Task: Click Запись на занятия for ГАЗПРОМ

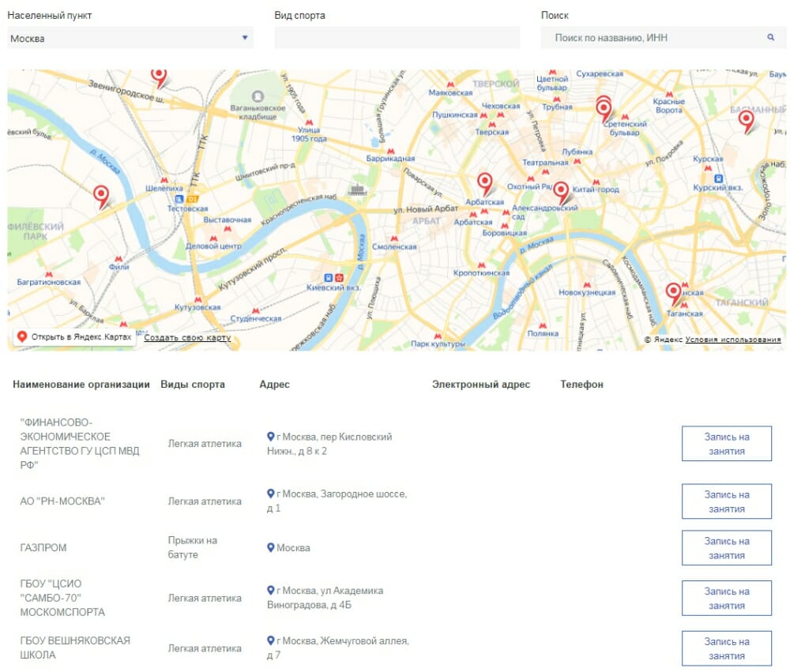Action: [727, 548]
